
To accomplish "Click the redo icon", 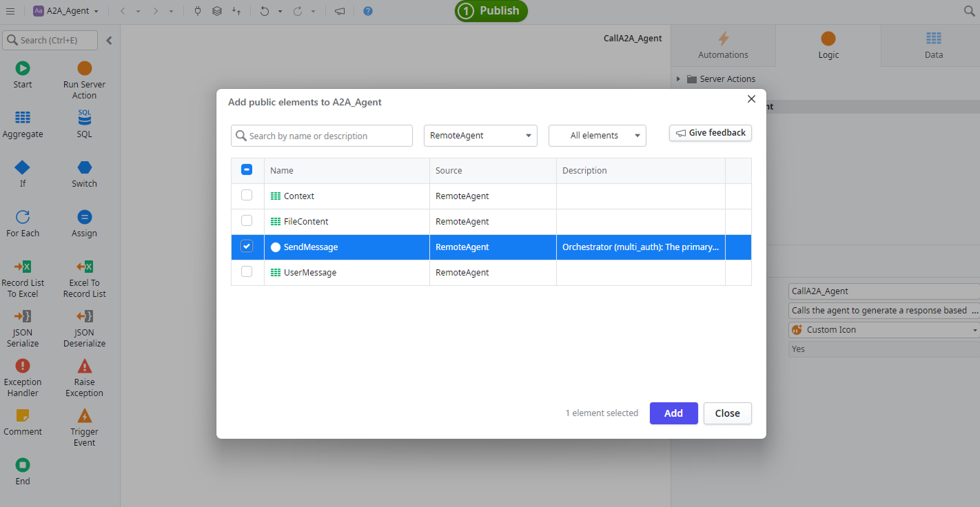I will [297, 11].
